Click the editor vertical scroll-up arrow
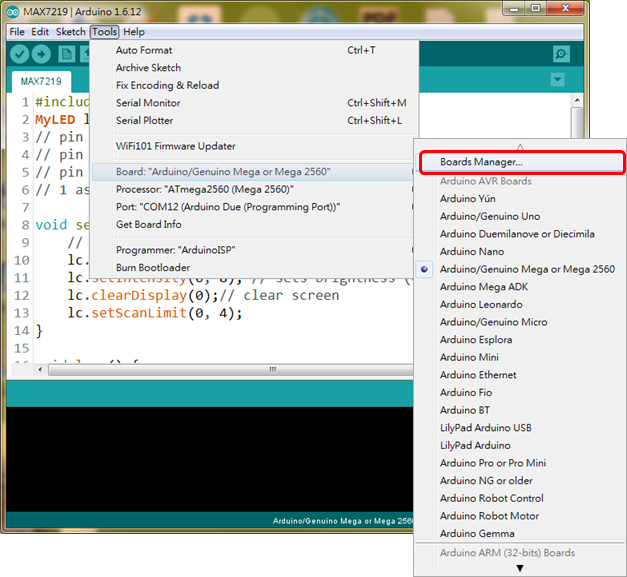The image size is (627, 577). tap(577, 100)
